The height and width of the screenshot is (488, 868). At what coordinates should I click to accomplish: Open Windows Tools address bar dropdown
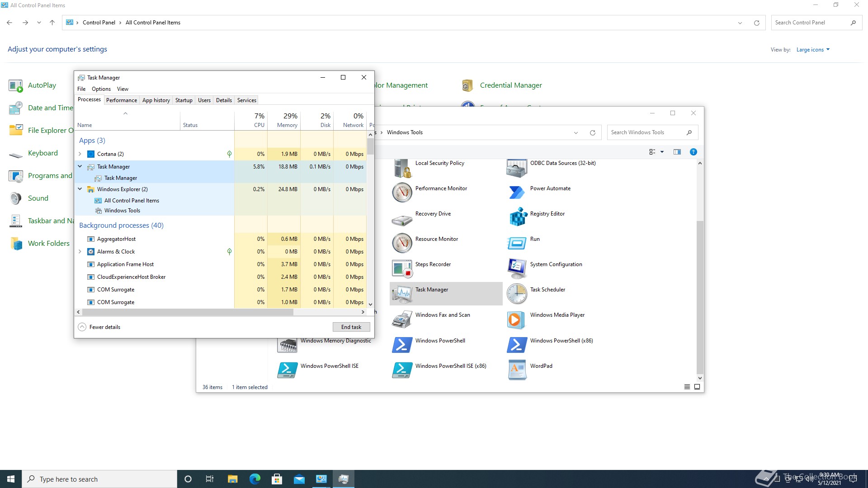pyautogui.click(x=576, y=133)
